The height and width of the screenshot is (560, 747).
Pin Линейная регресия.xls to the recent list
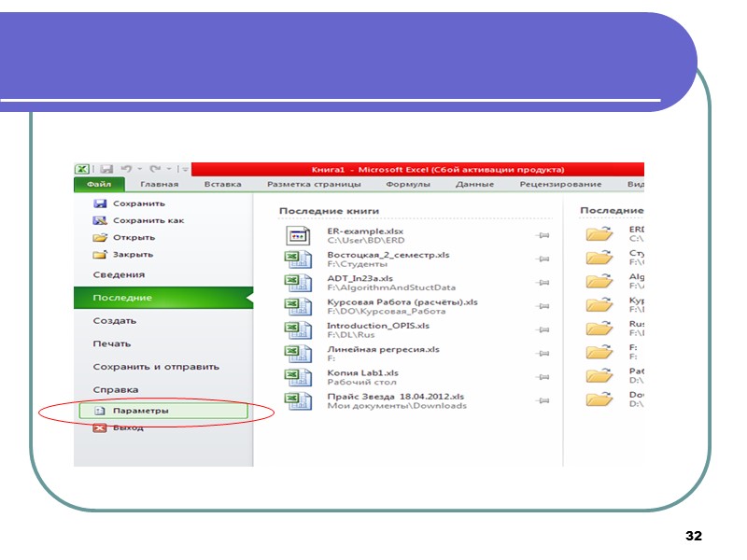click(x=543, y=354)
